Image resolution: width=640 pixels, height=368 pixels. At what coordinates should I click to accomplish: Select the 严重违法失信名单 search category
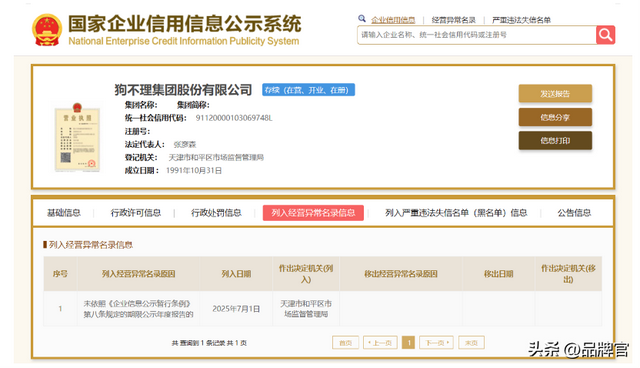521,20
